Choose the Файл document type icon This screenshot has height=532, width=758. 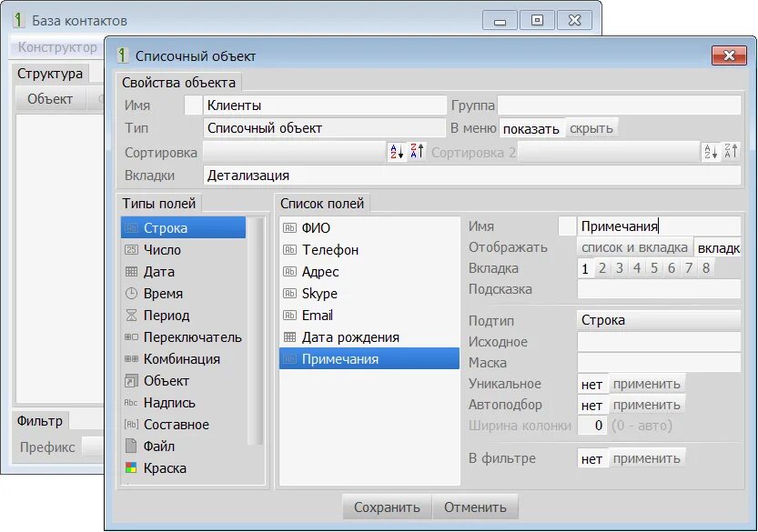(131, 446)
